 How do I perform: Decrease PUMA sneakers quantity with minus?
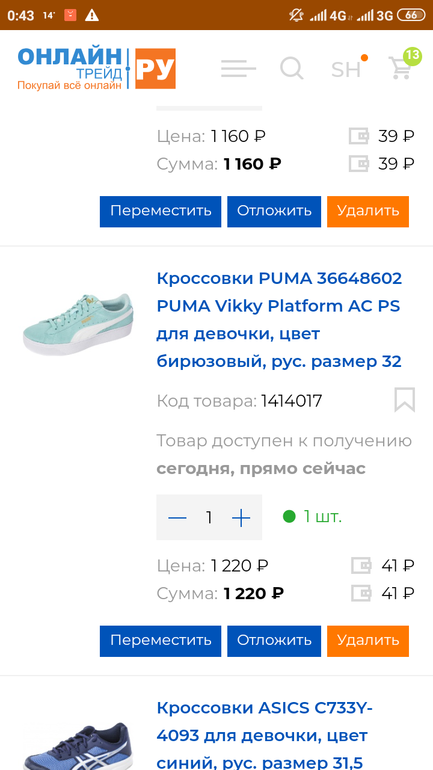177,518
